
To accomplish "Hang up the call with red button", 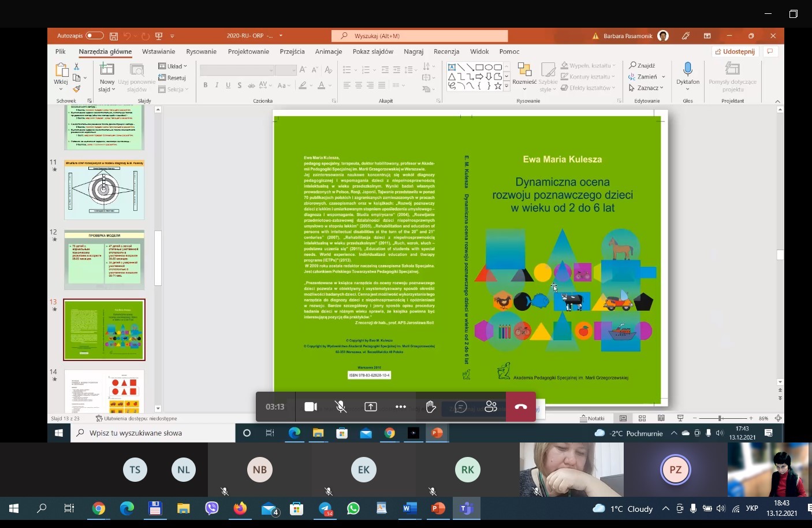I will (521, 407).
